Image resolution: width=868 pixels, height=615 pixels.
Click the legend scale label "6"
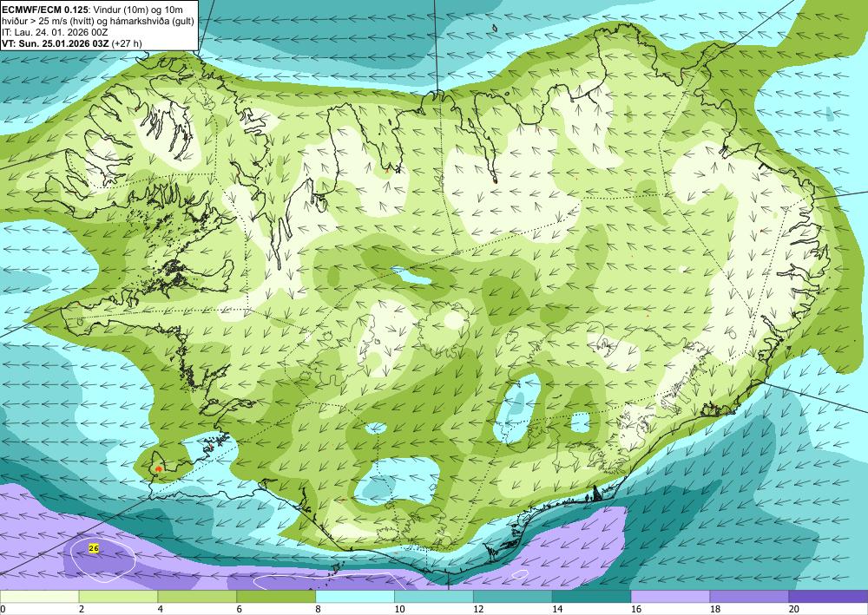click(x=240, y=609)
